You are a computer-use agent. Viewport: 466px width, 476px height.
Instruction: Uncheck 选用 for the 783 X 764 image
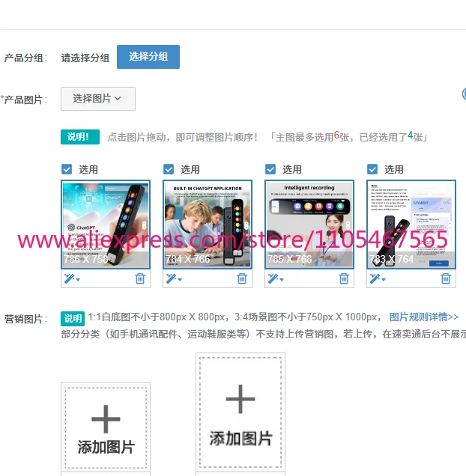(372, 169)
